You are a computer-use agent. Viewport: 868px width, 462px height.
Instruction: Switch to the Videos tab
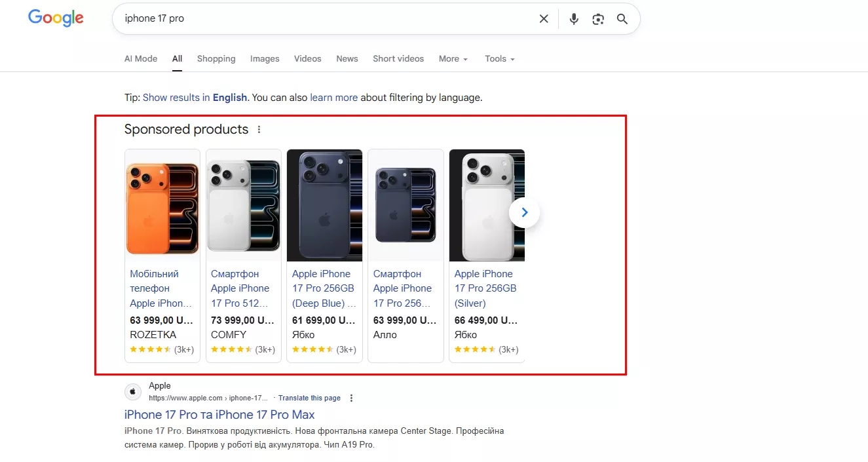[x=307, y=58]
